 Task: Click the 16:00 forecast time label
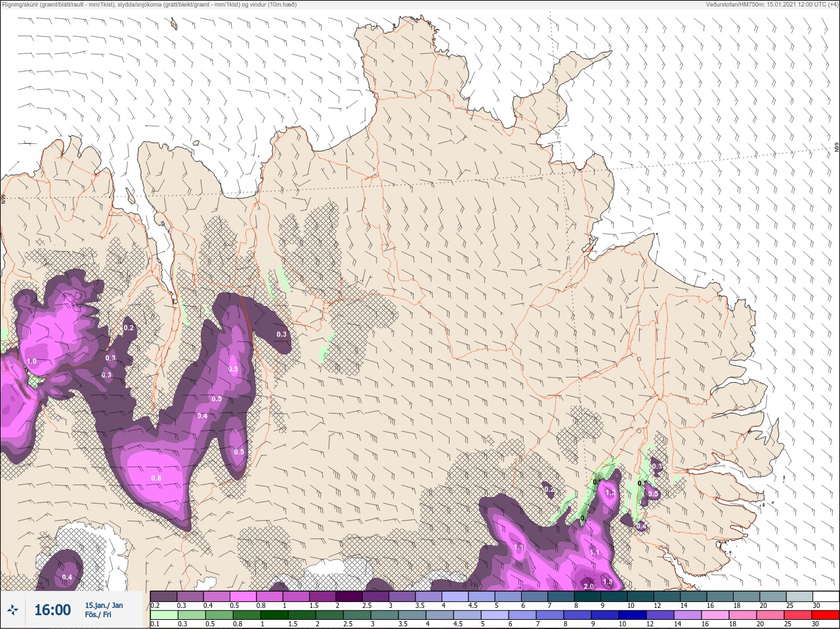[x=52, y=610]
